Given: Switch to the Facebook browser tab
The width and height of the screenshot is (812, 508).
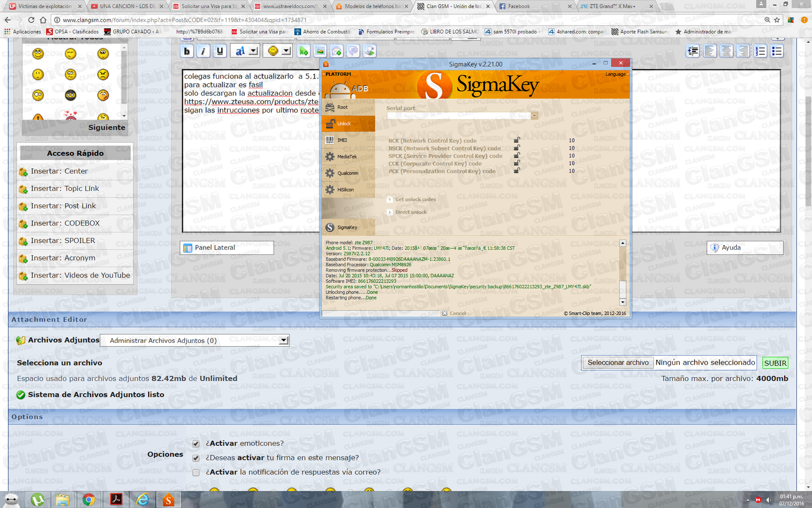Looking at the screenshot, I should click(535, 6).
